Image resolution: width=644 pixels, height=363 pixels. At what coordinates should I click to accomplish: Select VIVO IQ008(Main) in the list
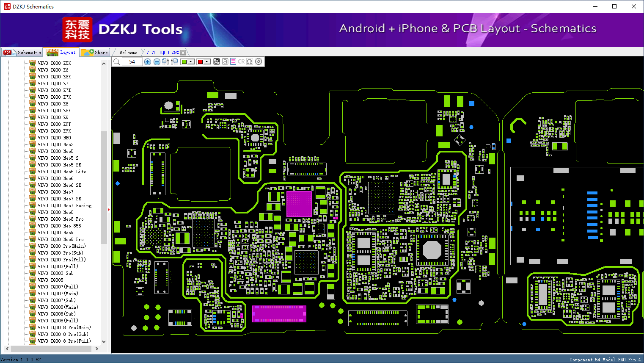pos(58,307)
